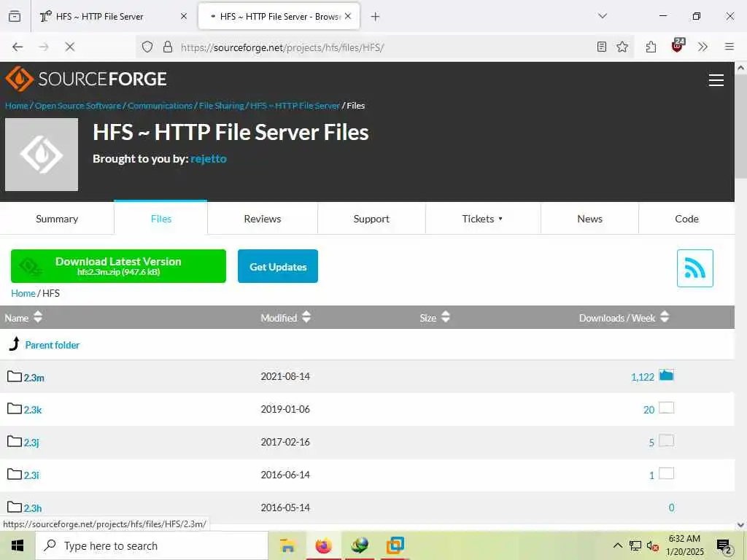The width and height of the screenshot is (747, 560).
Task: Click the Home breadcrumb above the file table
Action: pos(23,293)
